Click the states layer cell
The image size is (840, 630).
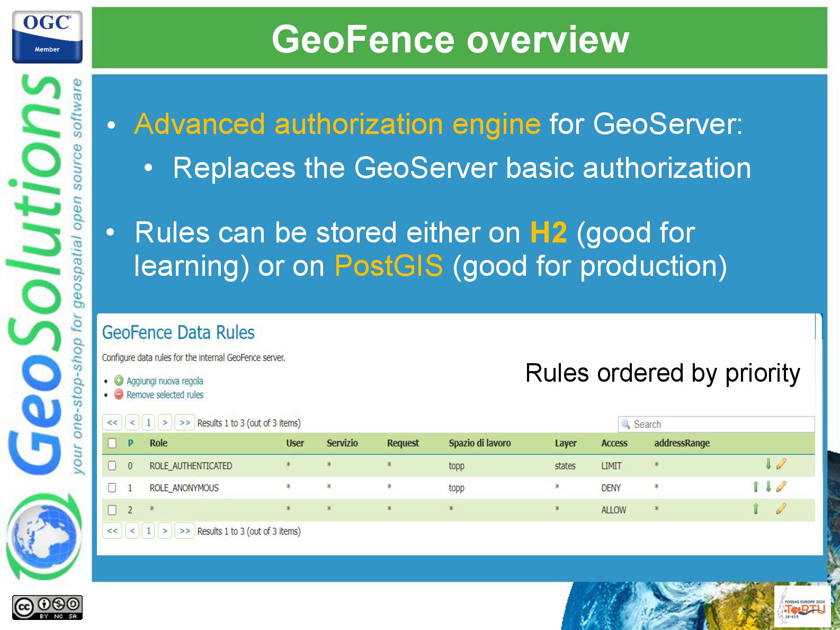pyautogui.click(x=565, y=466)
